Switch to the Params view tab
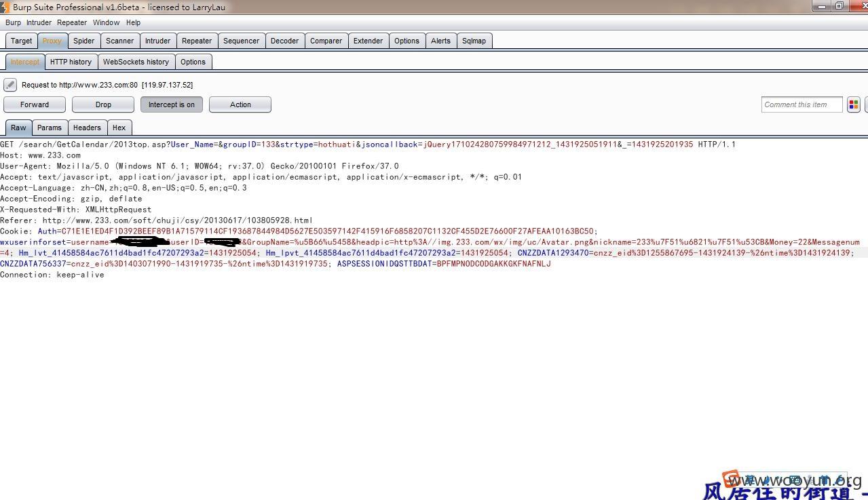Viewport: 868px width, 500px height. coord(50,128)
